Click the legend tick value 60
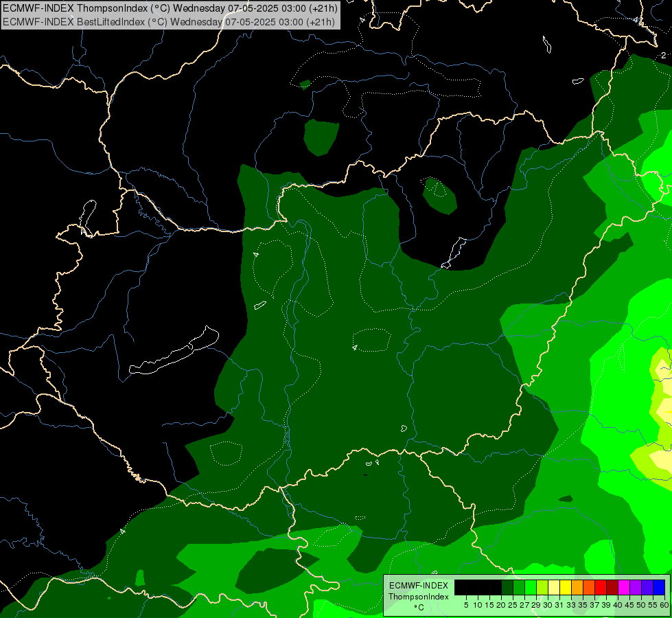 coord(664,605)
